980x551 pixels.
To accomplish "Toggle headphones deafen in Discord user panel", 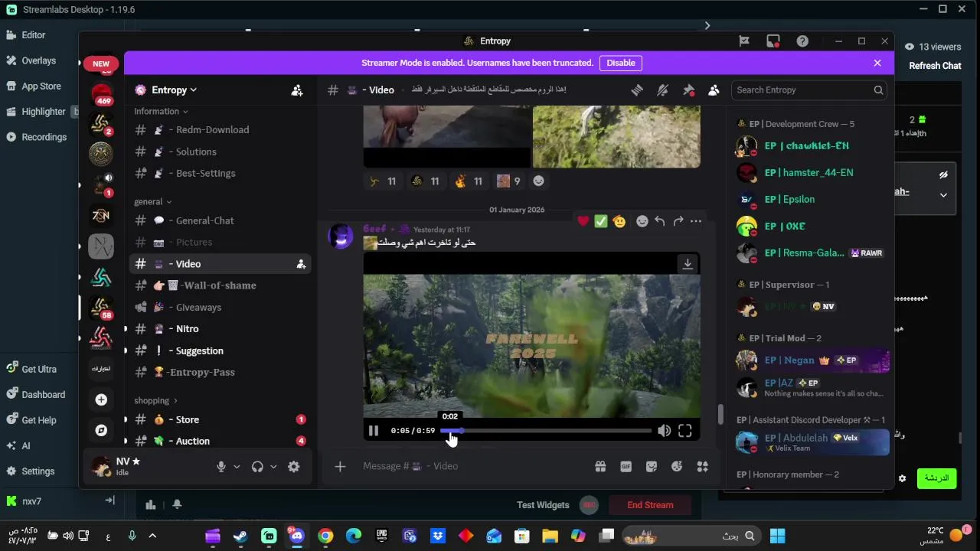I will click(257, 467).
